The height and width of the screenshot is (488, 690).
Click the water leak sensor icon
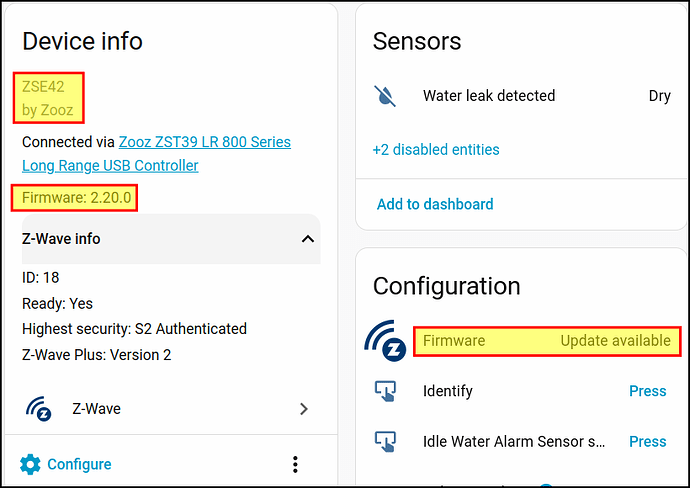[385, 96]
